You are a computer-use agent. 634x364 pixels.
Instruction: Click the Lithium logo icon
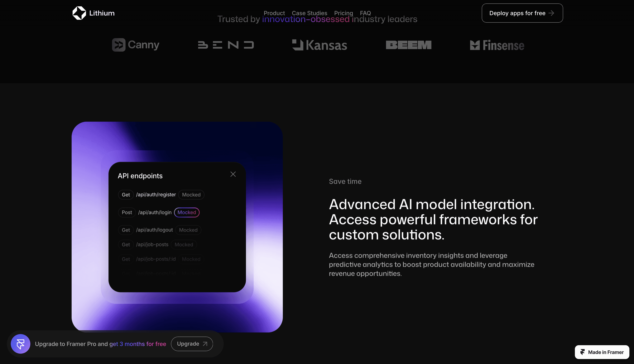79,13
